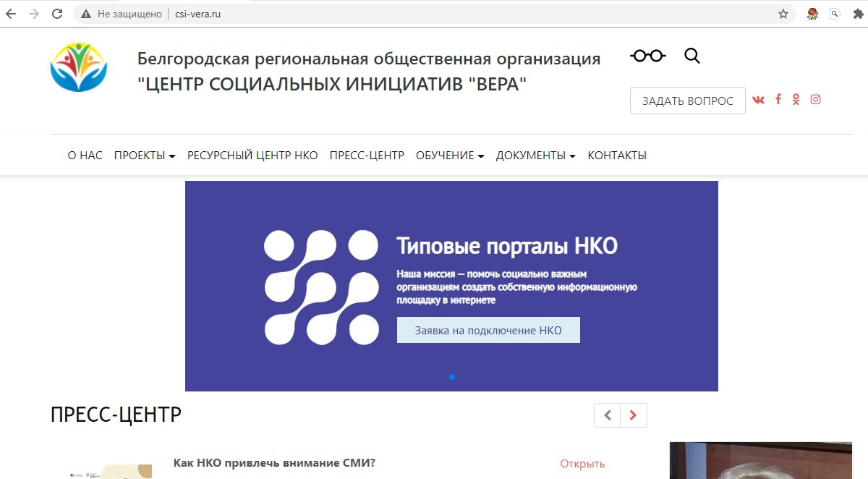Click the Наша миссия banner description text
868x479 pixels.
point(516,287)
